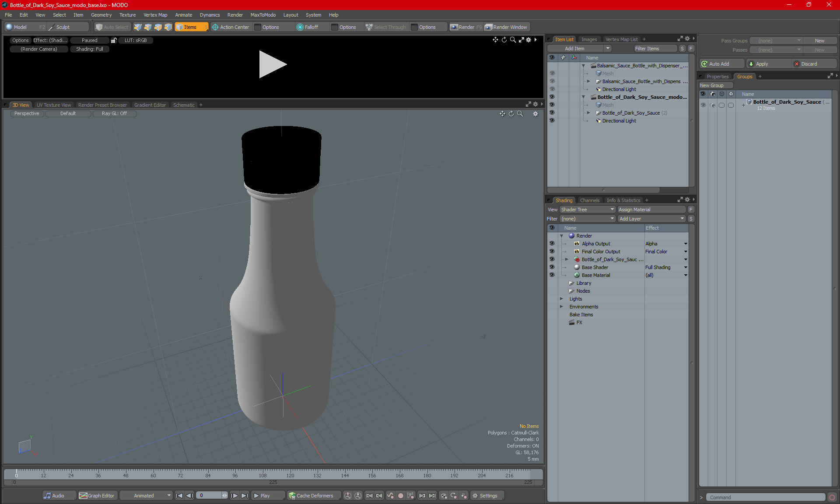Switch to the Channels tab
The height and width of the screenshot is (504, 840).
coord(589,200)
